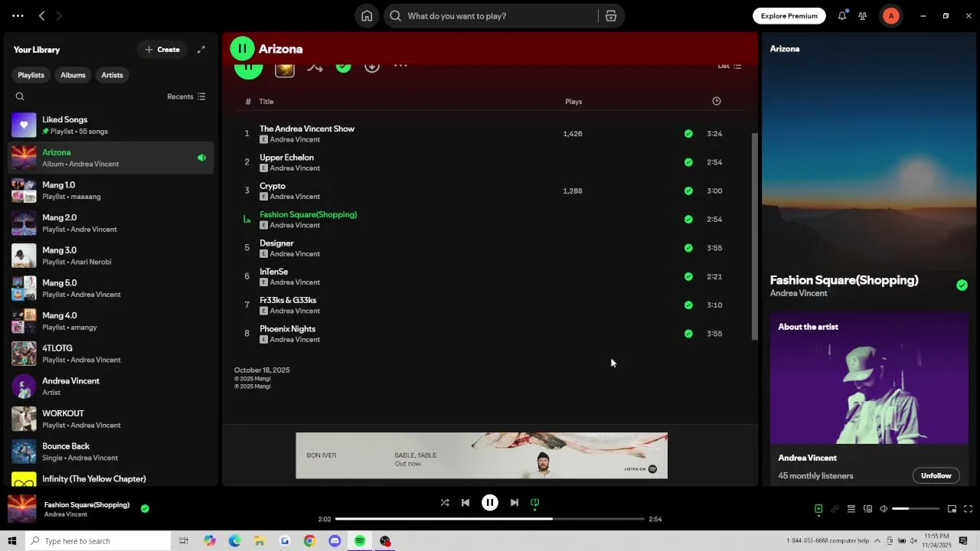Play the track Fr33ks & G33ks
980x551 pixels.
(288, 301)
